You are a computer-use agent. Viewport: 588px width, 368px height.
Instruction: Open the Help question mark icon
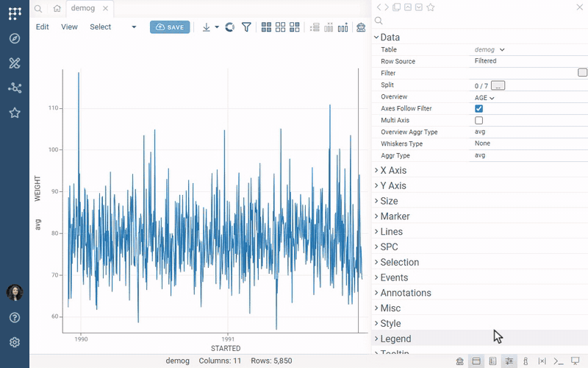click(15, 318)
